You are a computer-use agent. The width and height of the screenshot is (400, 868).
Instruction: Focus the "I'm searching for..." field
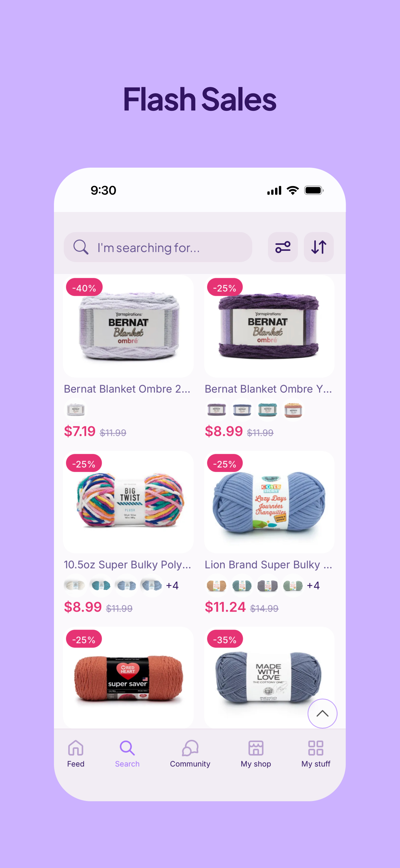click(158, 247)
